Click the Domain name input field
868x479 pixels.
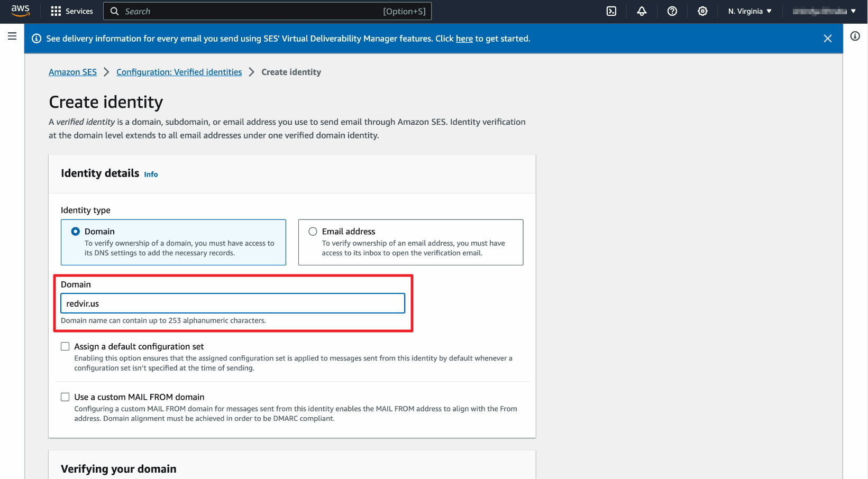(233, 303)
